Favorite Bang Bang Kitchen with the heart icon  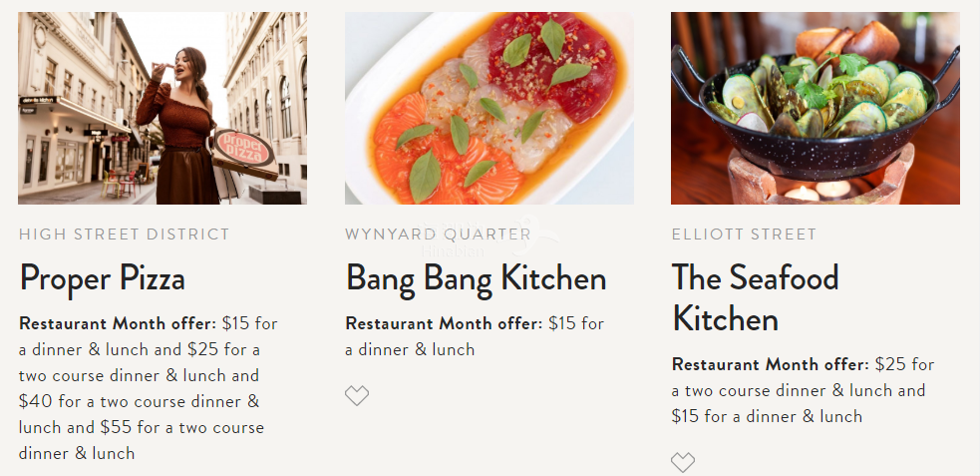pyautogui.click(x=357, y=396)
